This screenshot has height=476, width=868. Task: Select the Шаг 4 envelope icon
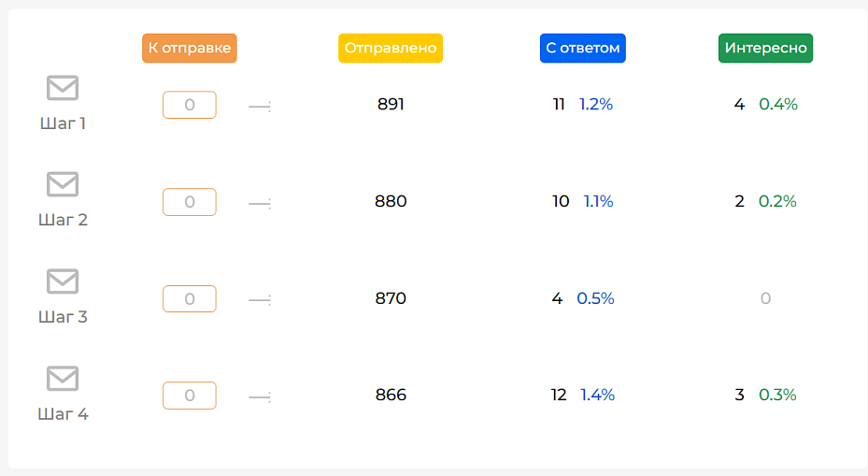pyautogui.click(x=63, y=378)
